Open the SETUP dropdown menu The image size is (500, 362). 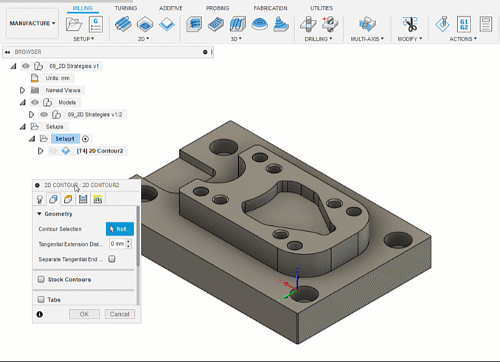84,39
